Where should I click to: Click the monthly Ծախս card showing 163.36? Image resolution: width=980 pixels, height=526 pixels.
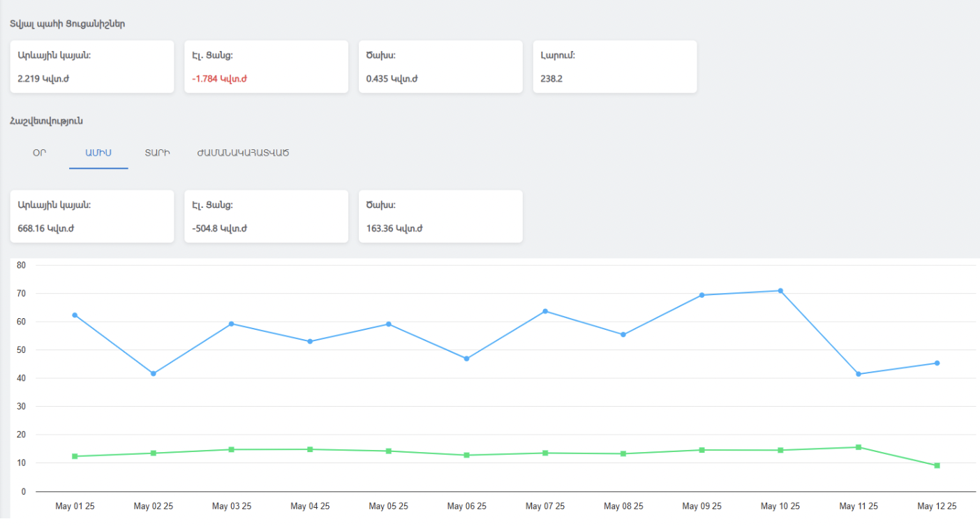440,216
